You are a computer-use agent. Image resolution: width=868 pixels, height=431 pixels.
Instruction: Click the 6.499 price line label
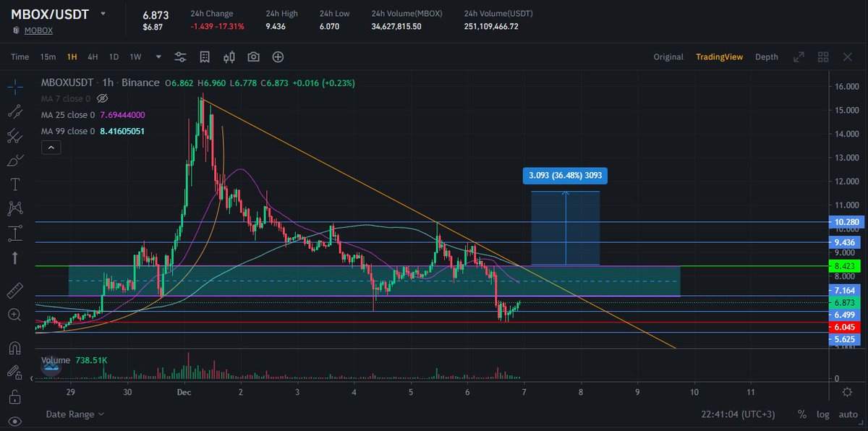click(x=846, y=315)
